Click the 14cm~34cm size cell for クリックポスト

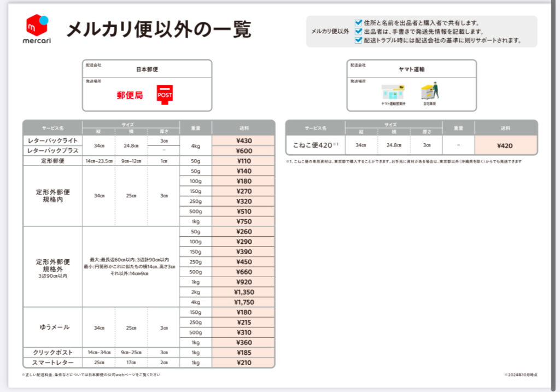coord(99,353)
